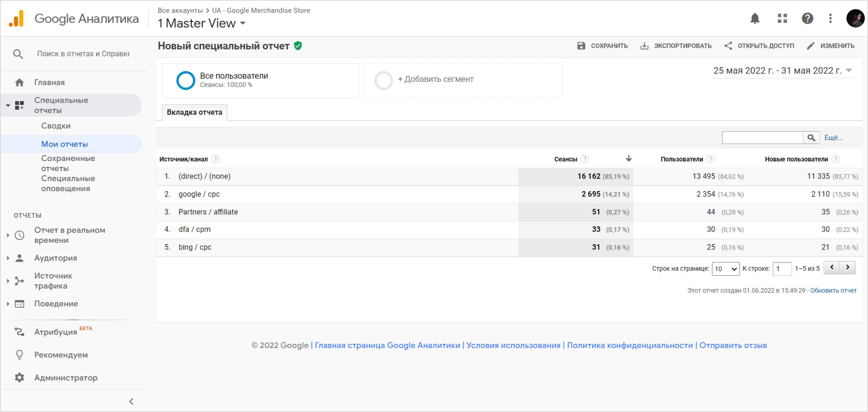The height and width of the screenshot is (412, 868).
Task: Click the table search magnifier button
Action: tap(811, 137)
